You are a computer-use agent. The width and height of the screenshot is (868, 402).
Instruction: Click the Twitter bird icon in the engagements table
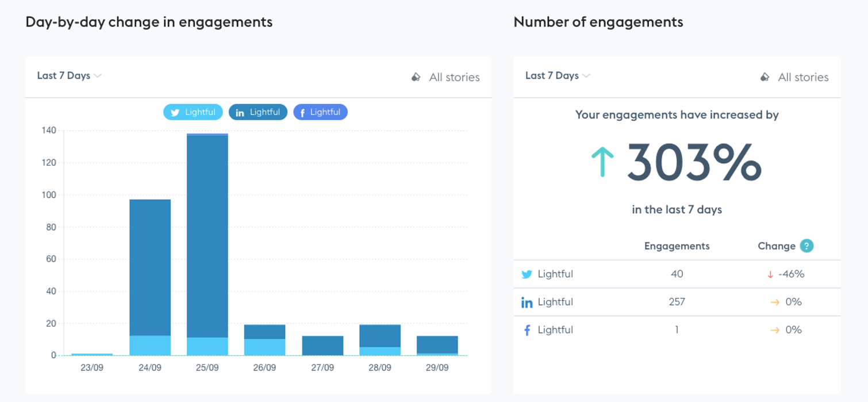click(527, 274)
